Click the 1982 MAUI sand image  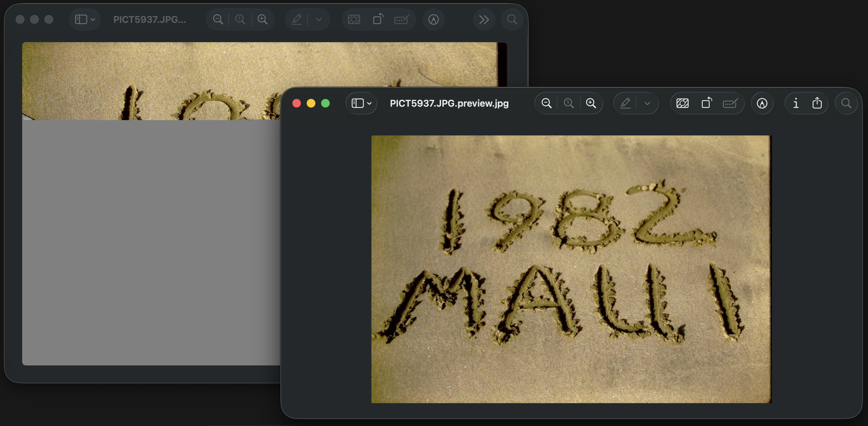(x=571, y=269)
